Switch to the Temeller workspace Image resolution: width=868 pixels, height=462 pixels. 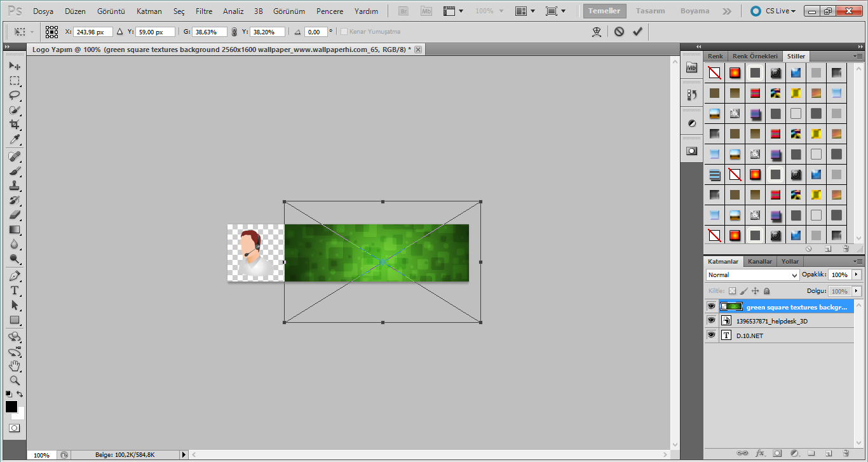coord(604,11)
